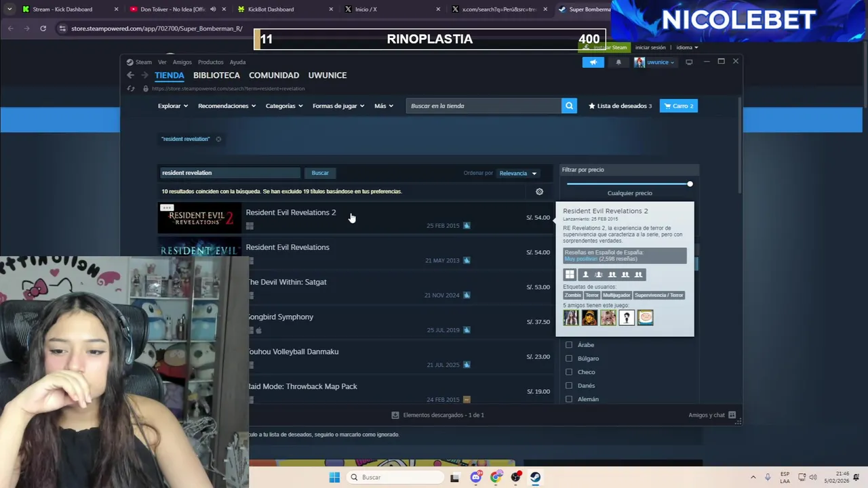The image size is (868, 488).
Task: Remove the "resident revelation" search tag
Action: click(218, 139)
